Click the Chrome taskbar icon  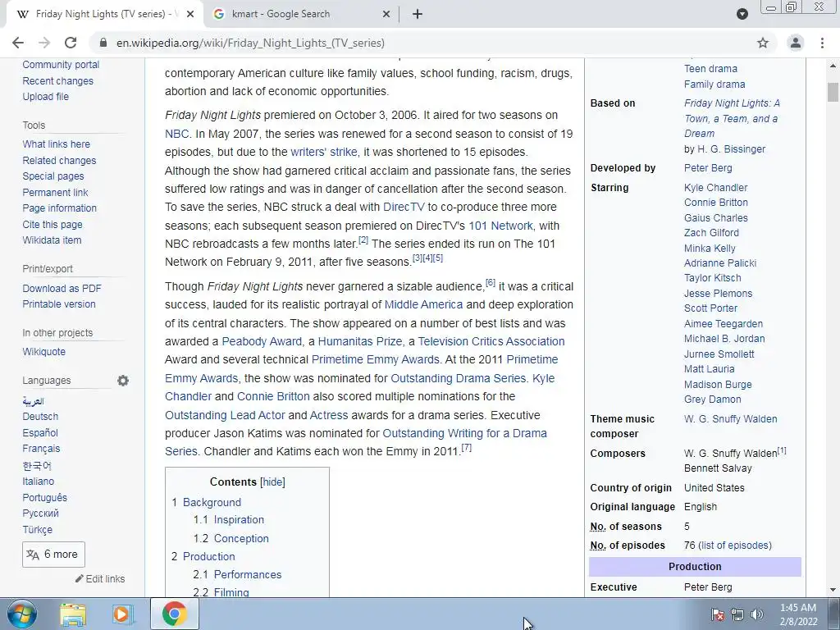[174, 614]
